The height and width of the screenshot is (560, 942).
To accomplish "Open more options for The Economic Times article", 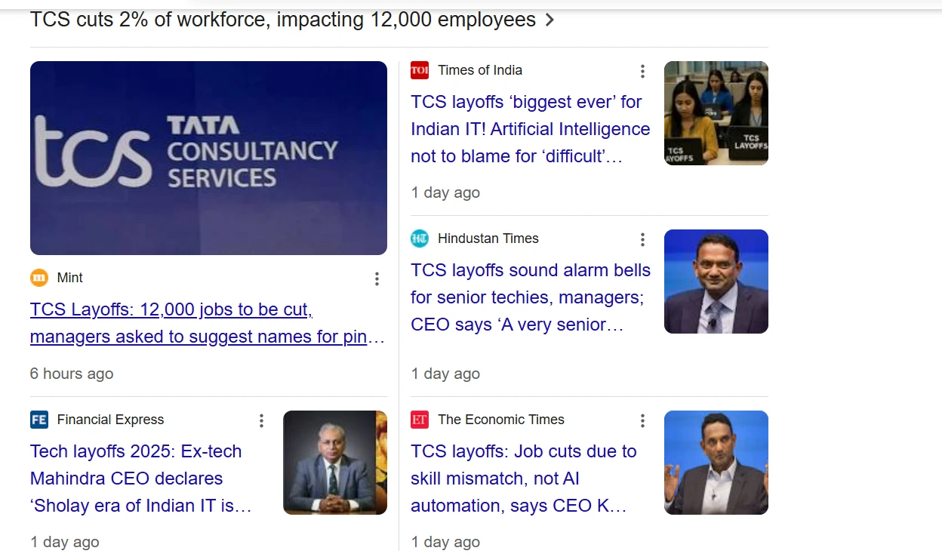I will point(642,420).
